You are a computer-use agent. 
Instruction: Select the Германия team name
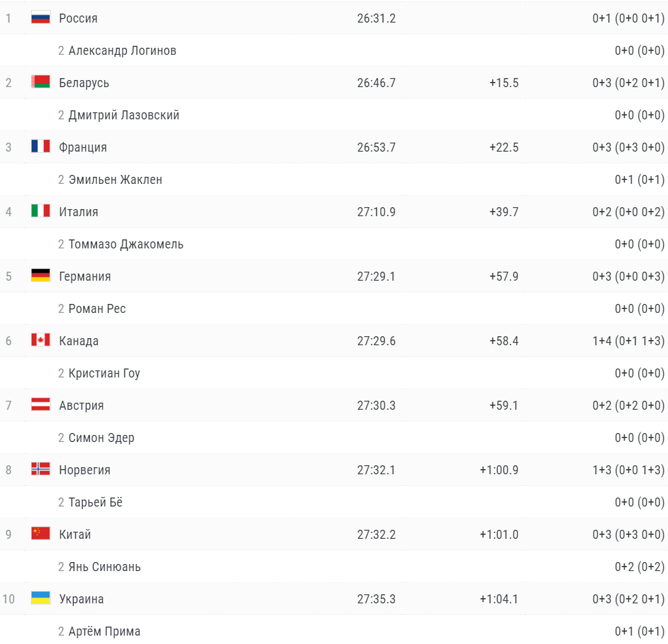[85, 276]
